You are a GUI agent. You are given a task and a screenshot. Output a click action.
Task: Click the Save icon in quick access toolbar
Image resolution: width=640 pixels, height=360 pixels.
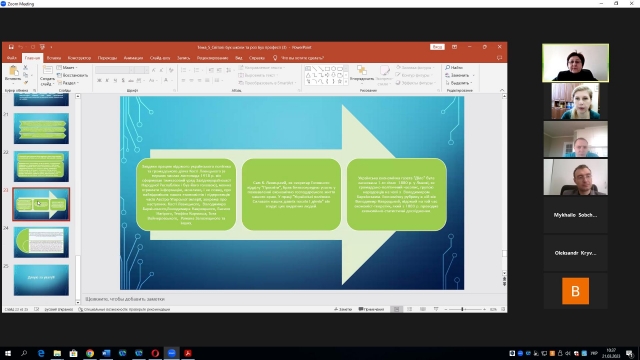[x=11, y=47]
